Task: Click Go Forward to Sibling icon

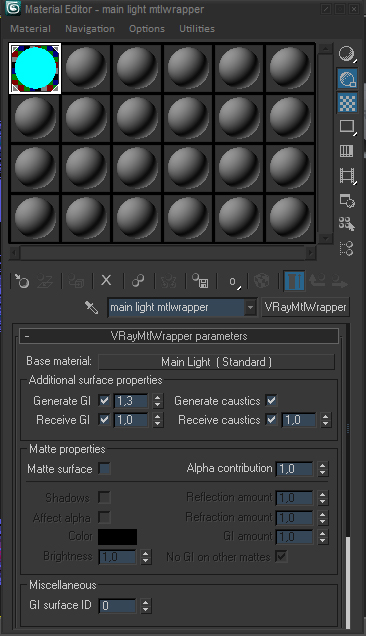Action: point(339,281)
